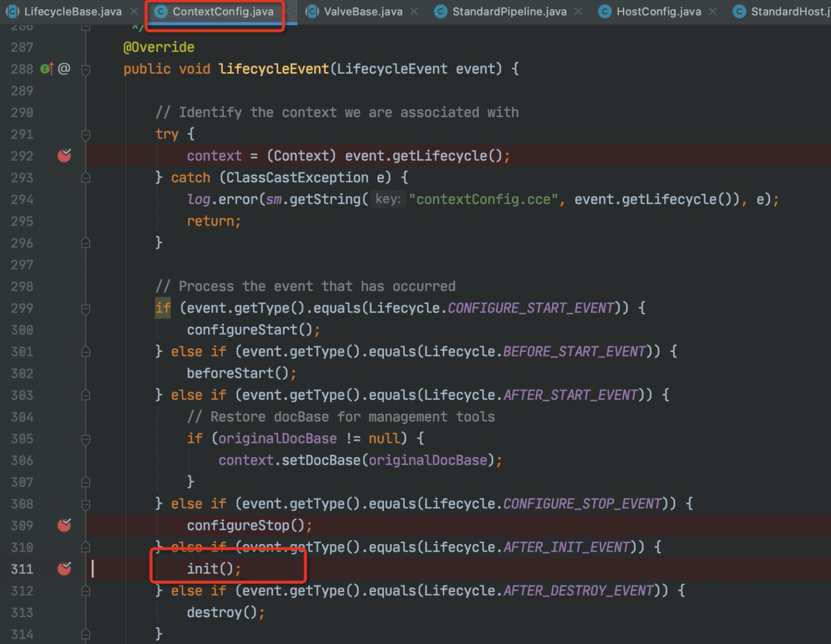Click the comment 'Restore docBase for management tools'
Image resolution: width=831 pixels, height=644 pixels.
[341, 416]
